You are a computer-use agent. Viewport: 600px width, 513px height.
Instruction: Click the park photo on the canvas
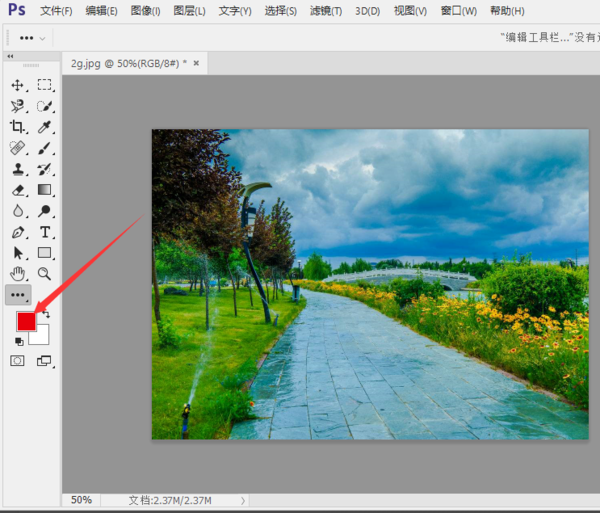[x=370, y=284]
